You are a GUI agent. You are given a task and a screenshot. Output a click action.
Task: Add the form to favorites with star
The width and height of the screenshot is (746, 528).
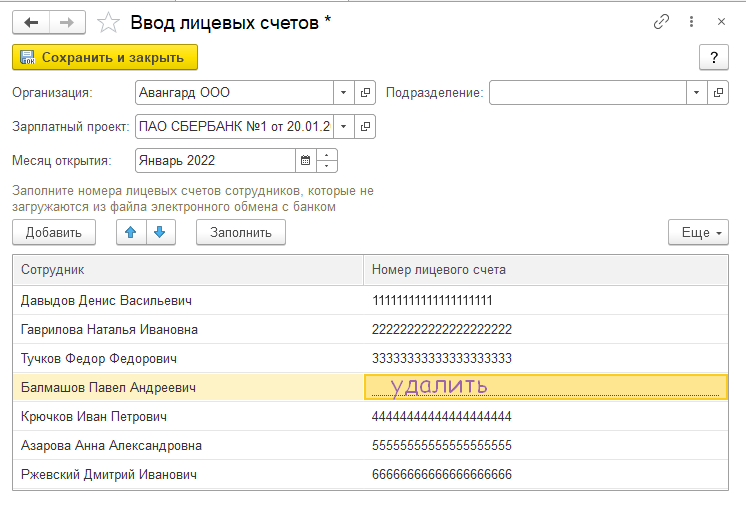pyautogui.click(x=111, y=21)
